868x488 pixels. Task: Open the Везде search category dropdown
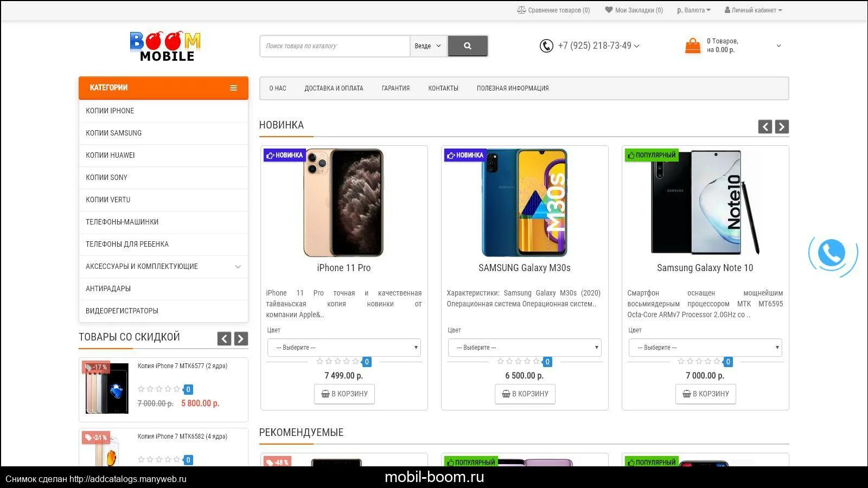coord(429,46)
